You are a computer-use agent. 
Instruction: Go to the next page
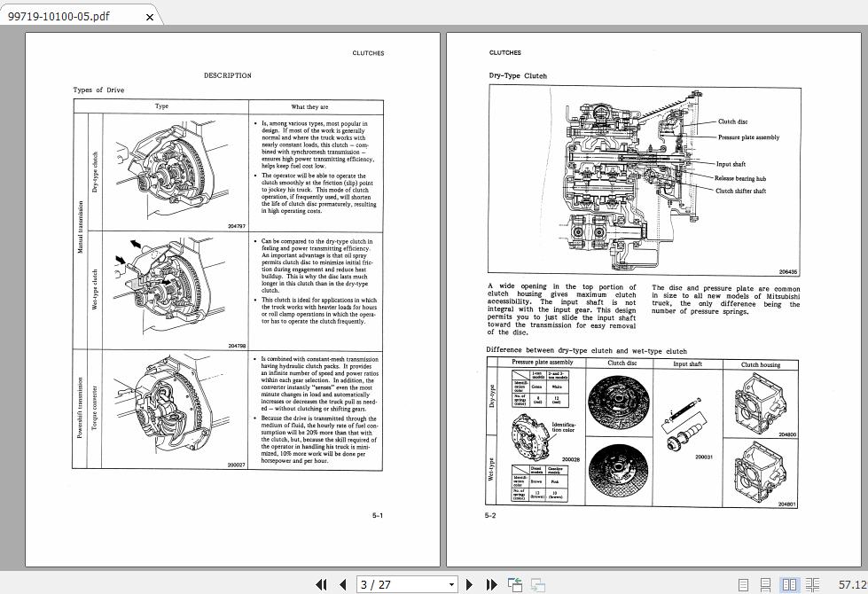[x=468, y=585]
